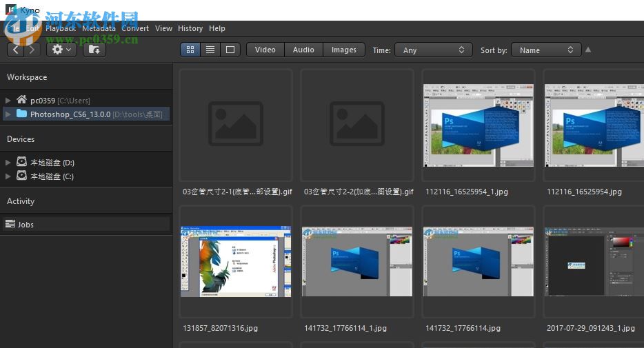The image size is (644, 348).
Task: Toggle the Video filter
Action: [265, 50]
